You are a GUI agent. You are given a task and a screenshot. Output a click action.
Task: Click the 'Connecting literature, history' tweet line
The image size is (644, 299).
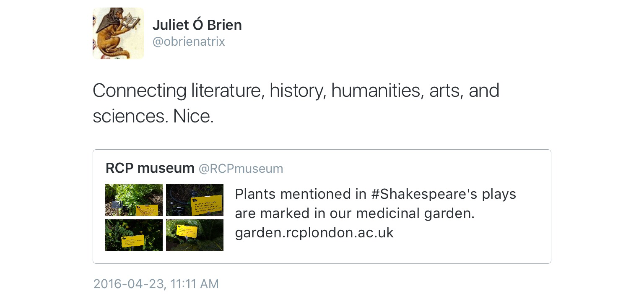coord(296,91)
